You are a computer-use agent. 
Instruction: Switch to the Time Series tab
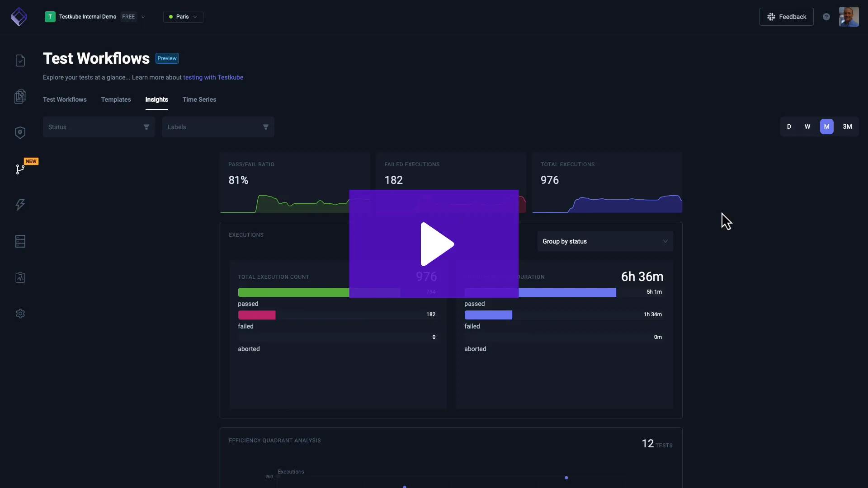pyautogui.click(x=199, y=99)
